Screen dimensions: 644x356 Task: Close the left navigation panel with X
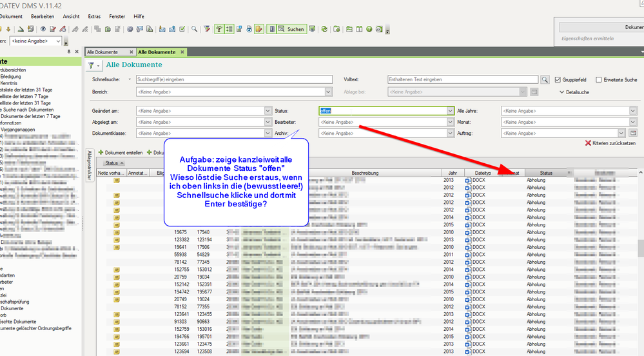77,52
